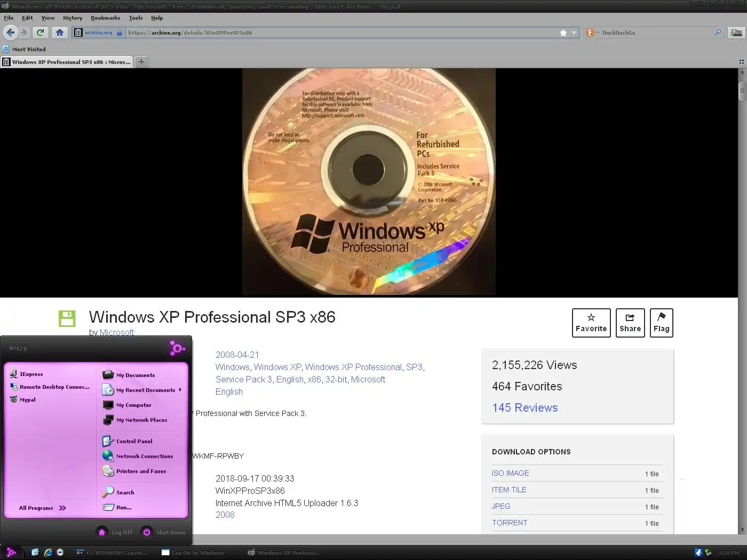This screenshot has width=747, height=560.
Task: Launch Windows Media Player from quick launch
Action: tap(60, 553)
